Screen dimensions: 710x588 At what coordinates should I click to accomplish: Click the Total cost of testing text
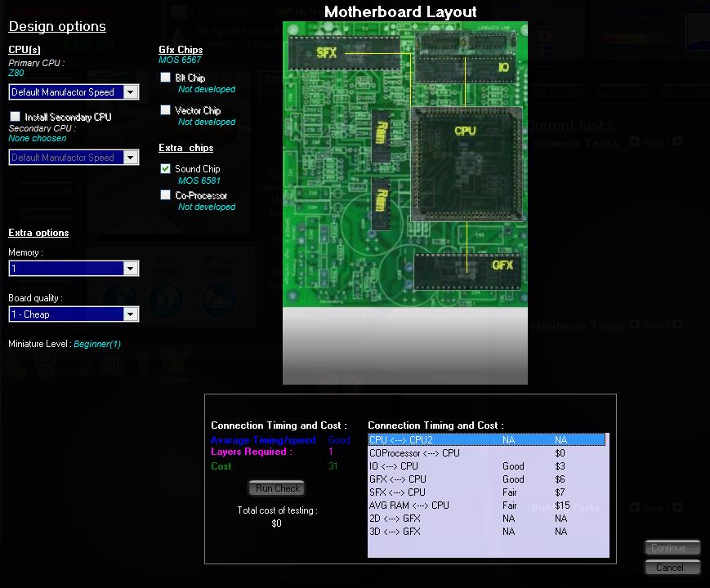click(277, 510)
